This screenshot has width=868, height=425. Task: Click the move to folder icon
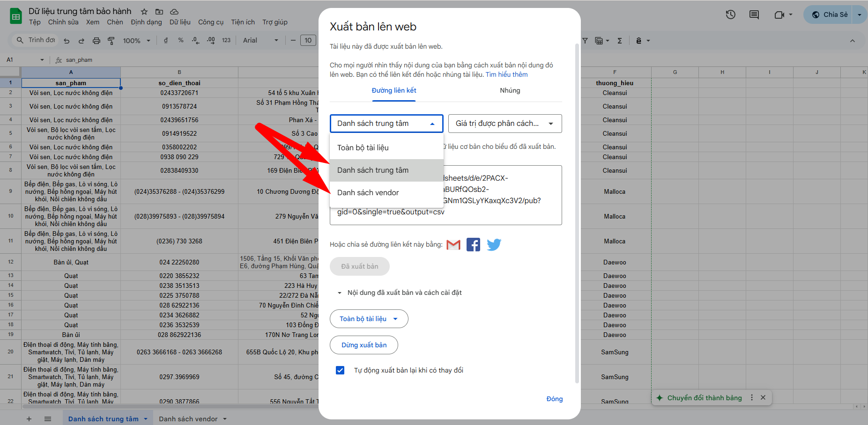[159, 12]
